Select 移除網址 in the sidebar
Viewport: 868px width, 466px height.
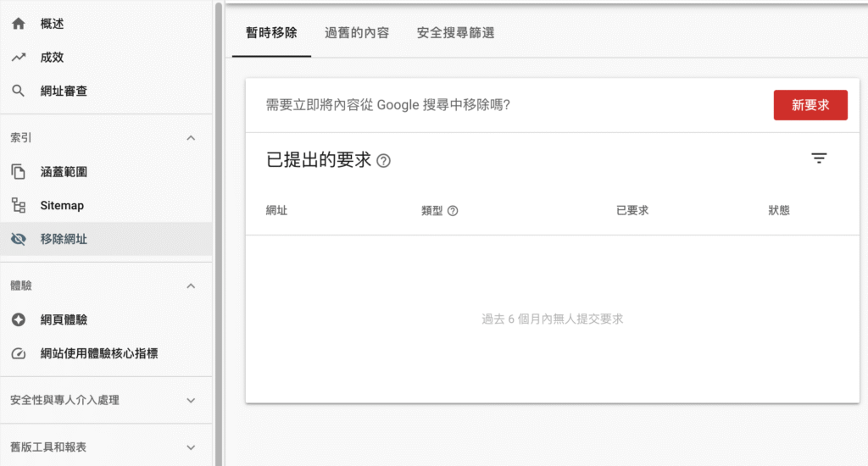[x=106, y=239]
